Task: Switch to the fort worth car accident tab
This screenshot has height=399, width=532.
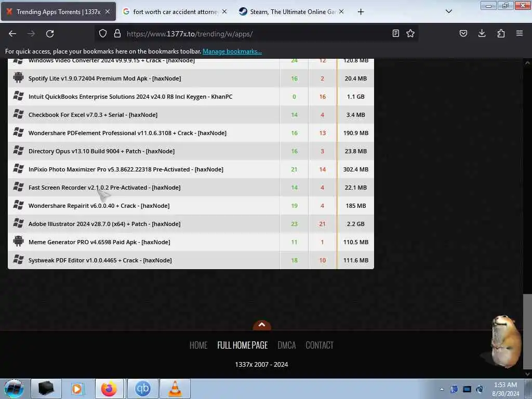Action: coord(175,11)
